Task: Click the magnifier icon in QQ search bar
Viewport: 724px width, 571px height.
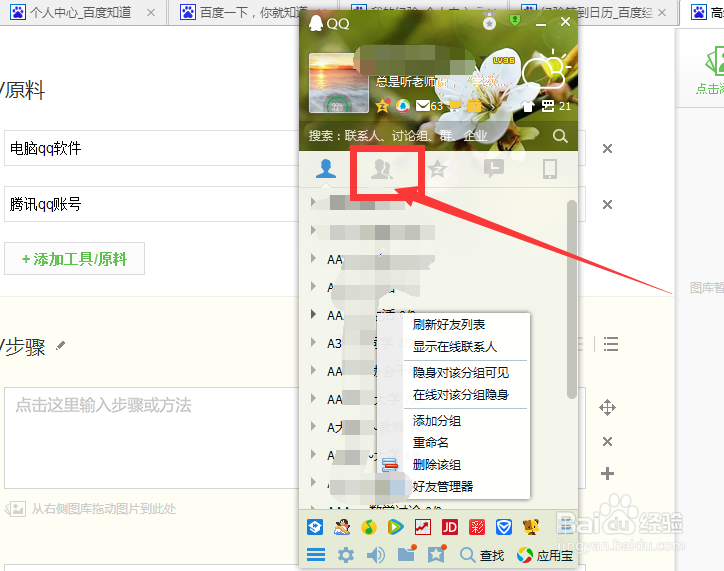Action: coord(560,136)
